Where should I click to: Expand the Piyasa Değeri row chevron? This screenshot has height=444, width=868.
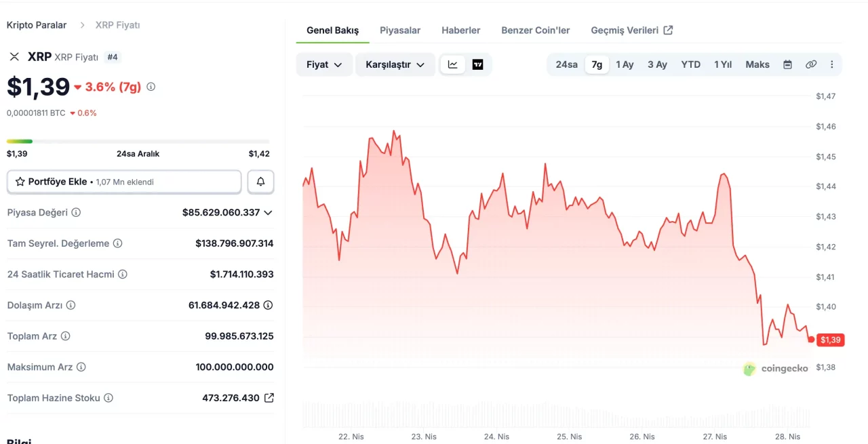point(268,212)
